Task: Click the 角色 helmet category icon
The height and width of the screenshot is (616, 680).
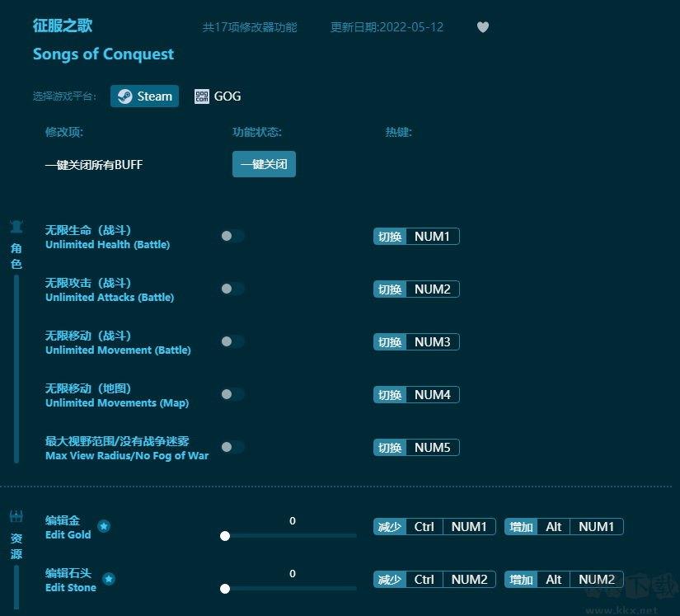Action: pos(16,227)
